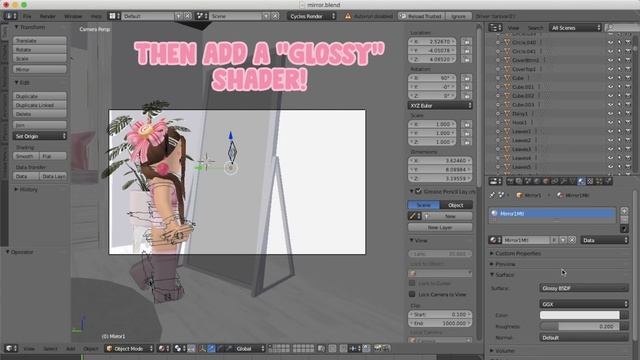Click the pin icon in the material context row

click(x=492, y=196)
